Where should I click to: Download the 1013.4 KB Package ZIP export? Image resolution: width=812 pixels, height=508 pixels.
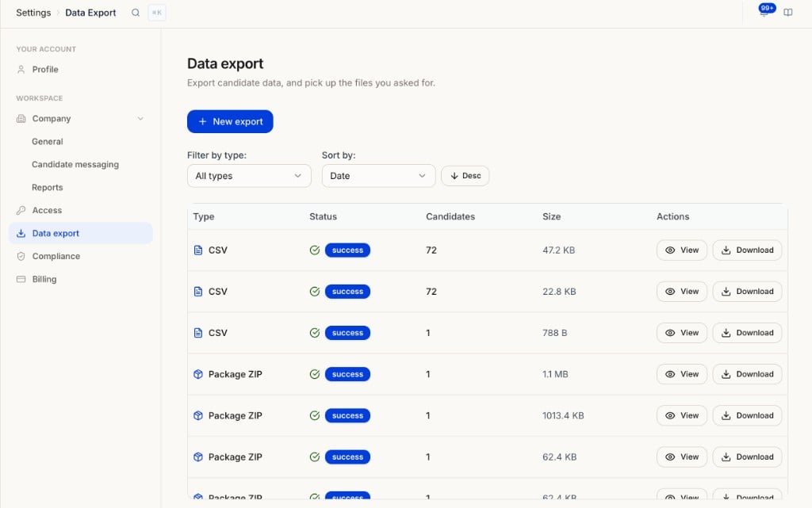coord(747,416)
